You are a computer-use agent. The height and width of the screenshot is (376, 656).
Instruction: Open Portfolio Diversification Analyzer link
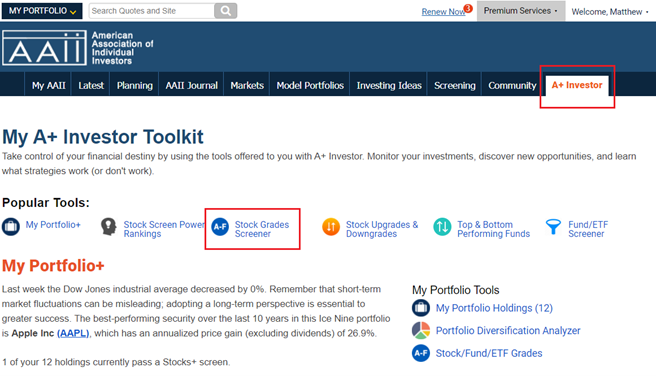pyautogui.click(x=508, y=331)
